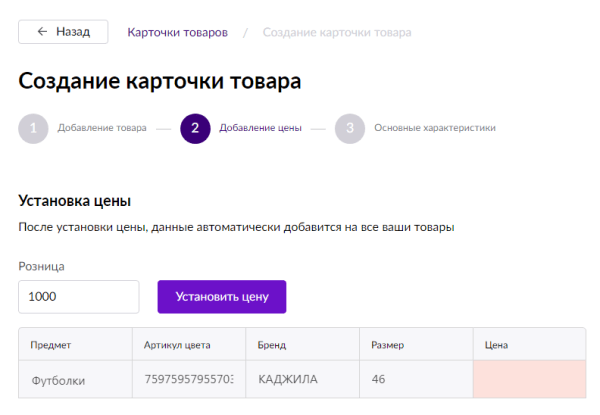Select step 1 circle icon

(x=33, y=128)
